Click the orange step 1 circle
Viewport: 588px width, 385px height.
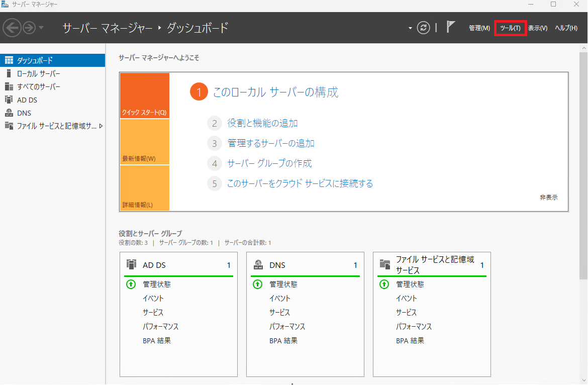(199, 92)
